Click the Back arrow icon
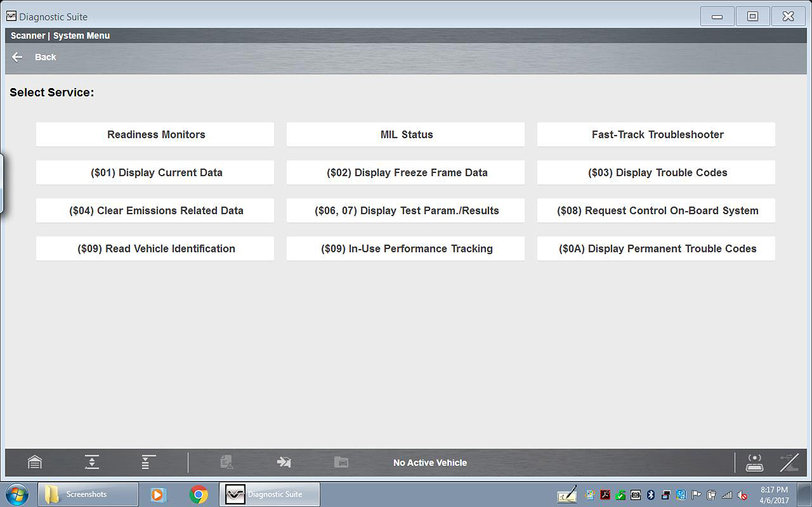812x507 pixels. [x=18, y=57]
